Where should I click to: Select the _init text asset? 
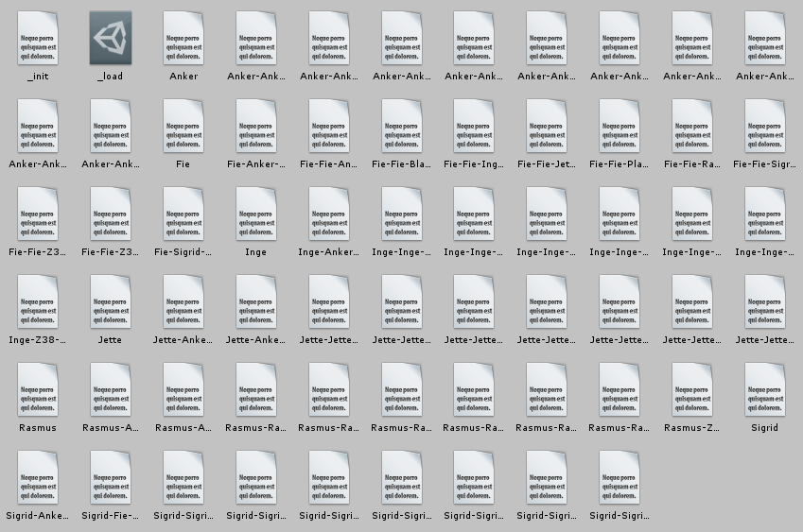click(x=38, y=39)
